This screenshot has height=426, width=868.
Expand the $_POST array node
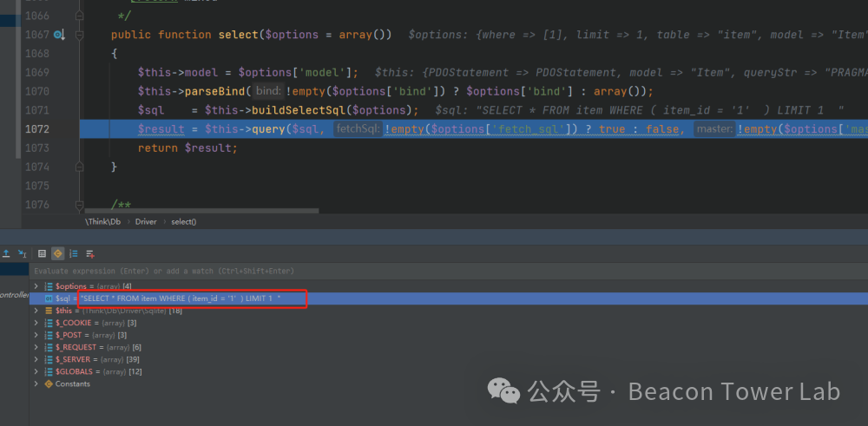36,335
